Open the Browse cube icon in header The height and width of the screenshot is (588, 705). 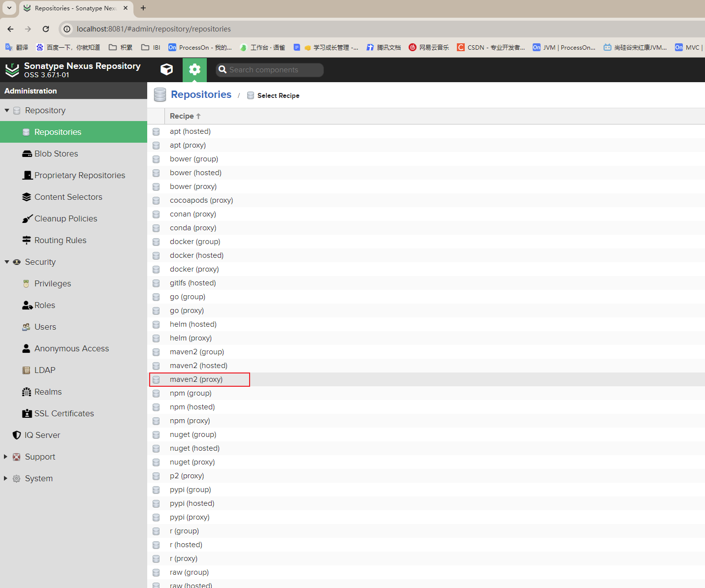pyautogui.click(x=167, y=69)
